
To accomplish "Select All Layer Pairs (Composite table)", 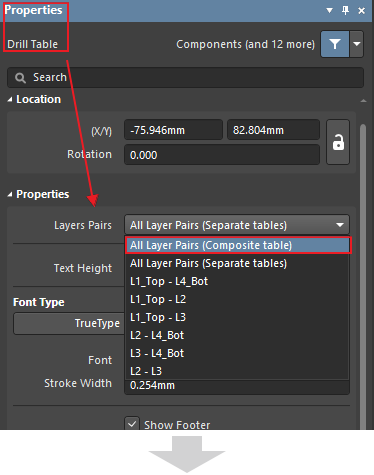I will pos(238,245).
